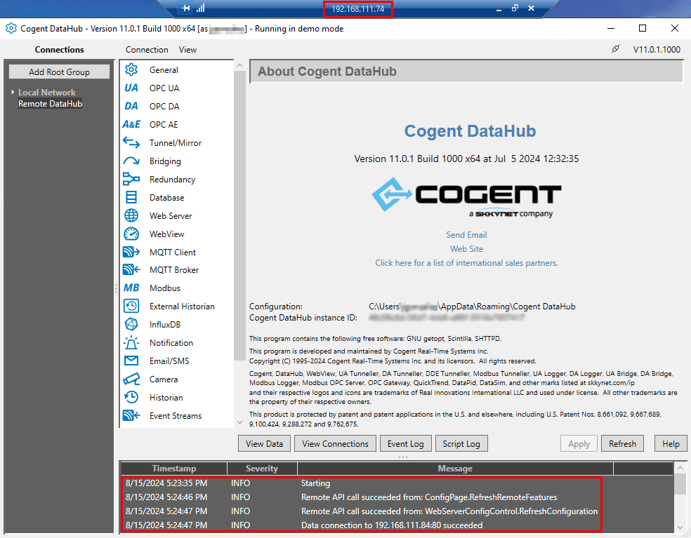Click the connection plug icon near version number
Viewport: 691px width, 538px height.
pyautogui.click(x=616, y=49)
